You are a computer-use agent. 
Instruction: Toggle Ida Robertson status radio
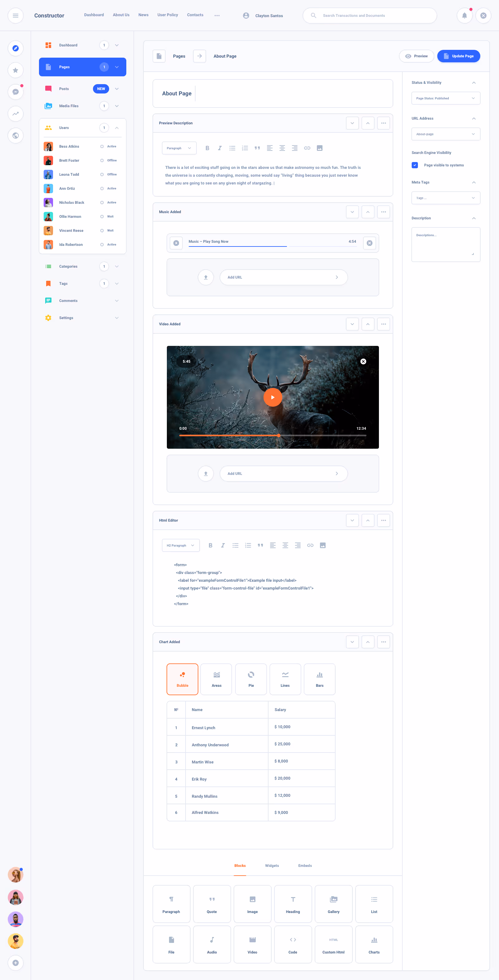[x=102, y=245]
